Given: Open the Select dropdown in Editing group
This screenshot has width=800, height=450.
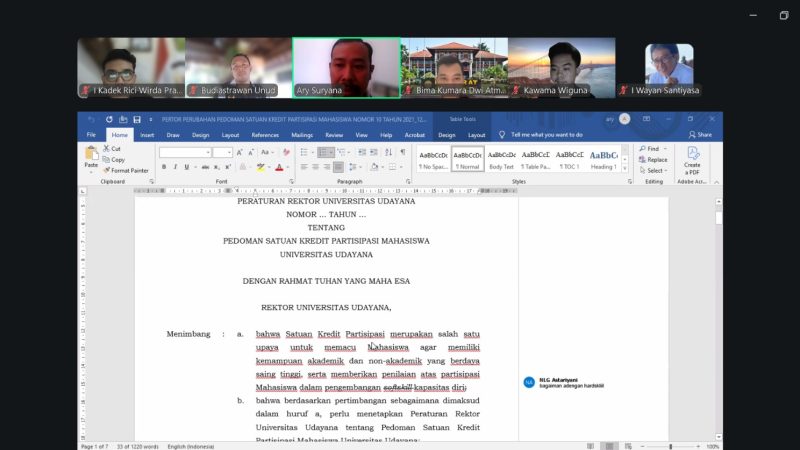Looking at the screenshot, I should coord(653,170).
